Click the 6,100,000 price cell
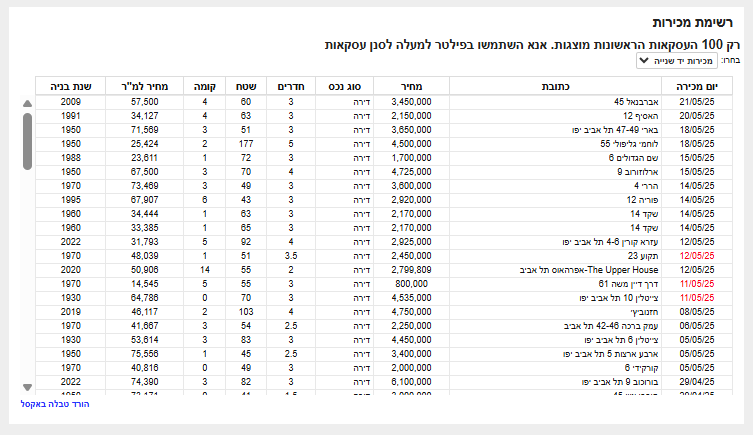 coord(411,382)
